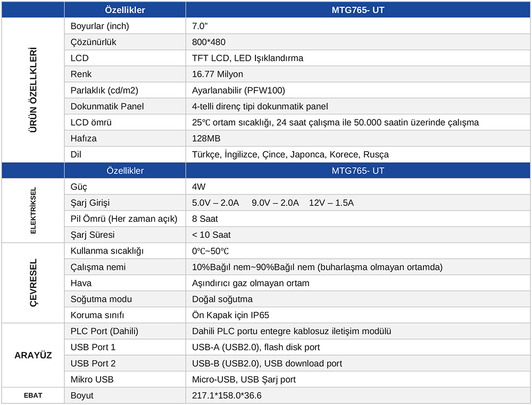Click the 'Pil Ömrü (Her zaman açık)' label

point(124,219)
